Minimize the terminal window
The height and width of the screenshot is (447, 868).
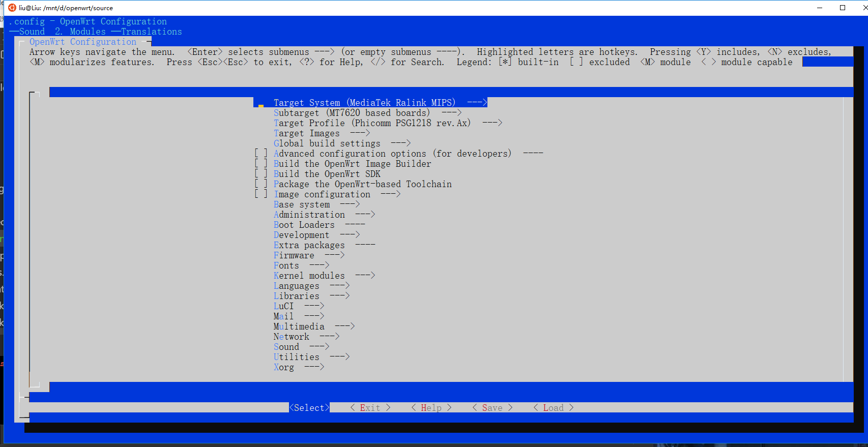(x=820, y=8)
